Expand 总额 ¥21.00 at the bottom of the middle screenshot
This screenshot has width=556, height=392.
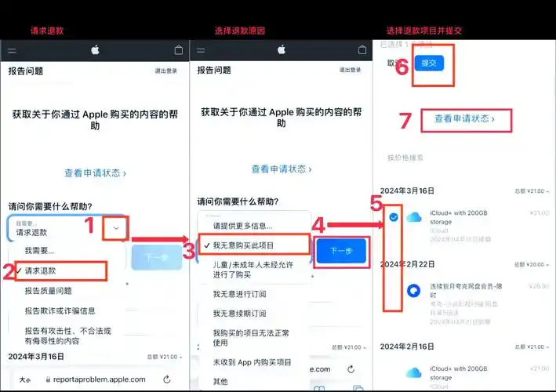tap(349, 347)
